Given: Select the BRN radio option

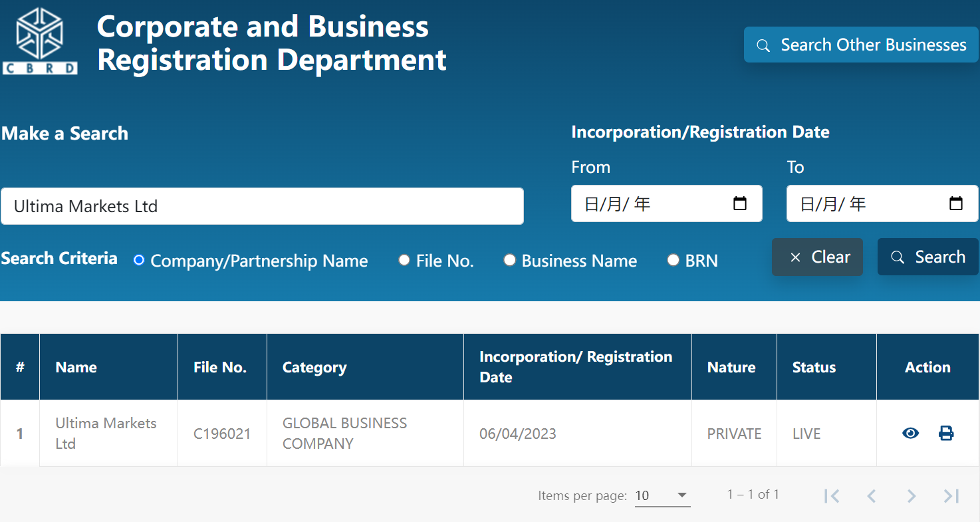Looking at the screenshot, I should coord(674,260).
